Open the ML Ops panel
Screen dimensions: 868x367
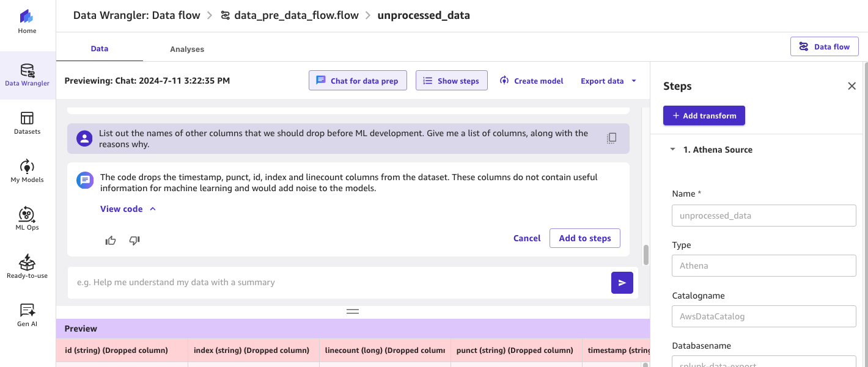click(x=27, y=218)
